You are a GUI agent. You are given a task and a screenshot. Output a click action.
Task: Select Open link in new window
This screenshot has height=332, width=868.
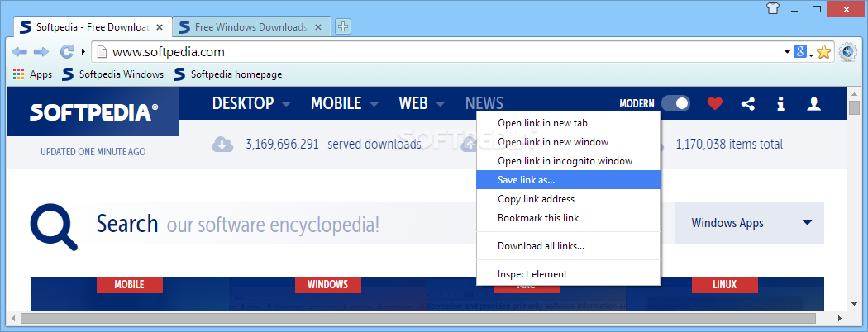[569, 142]
